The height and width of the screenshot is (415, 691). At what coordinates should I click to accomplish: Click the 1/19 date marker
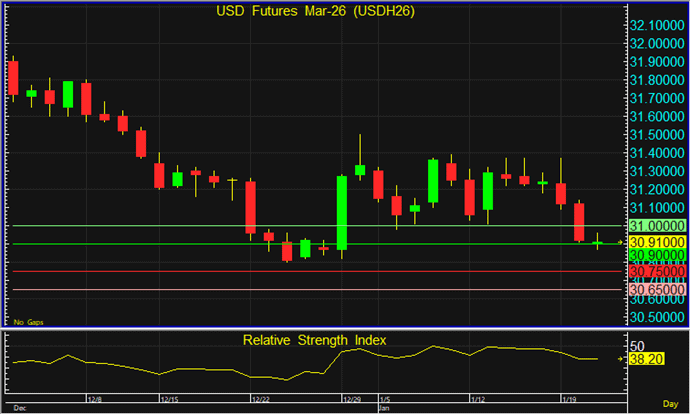tap(570, 399)
